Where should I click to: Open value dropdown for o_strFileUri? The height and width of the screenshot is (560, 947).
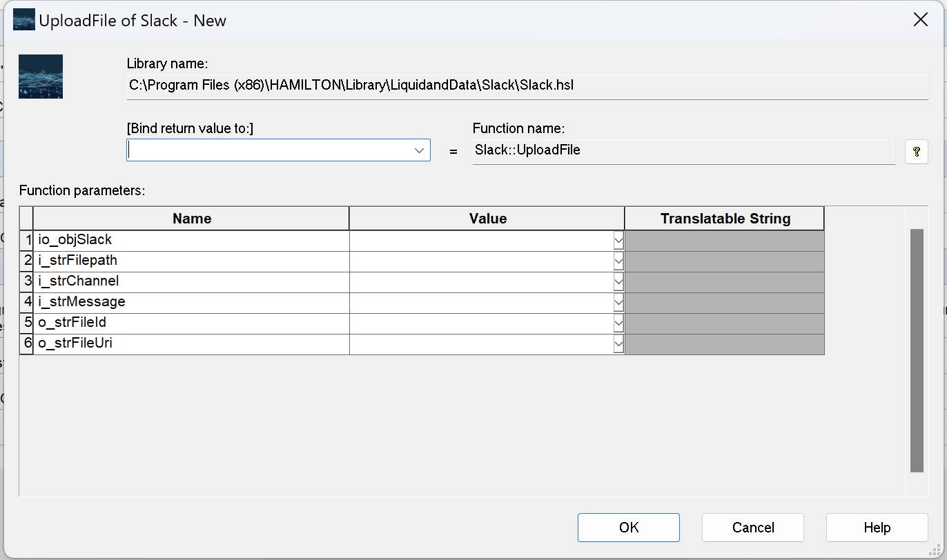tap(618, 344)
